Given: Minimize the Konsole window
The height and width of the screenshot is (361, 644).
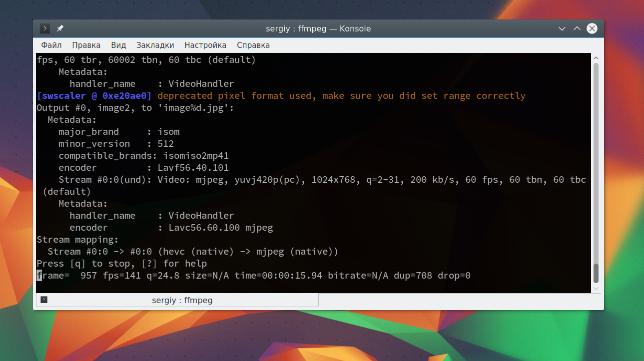Looking at the screenshot, I should click(562, 28).
